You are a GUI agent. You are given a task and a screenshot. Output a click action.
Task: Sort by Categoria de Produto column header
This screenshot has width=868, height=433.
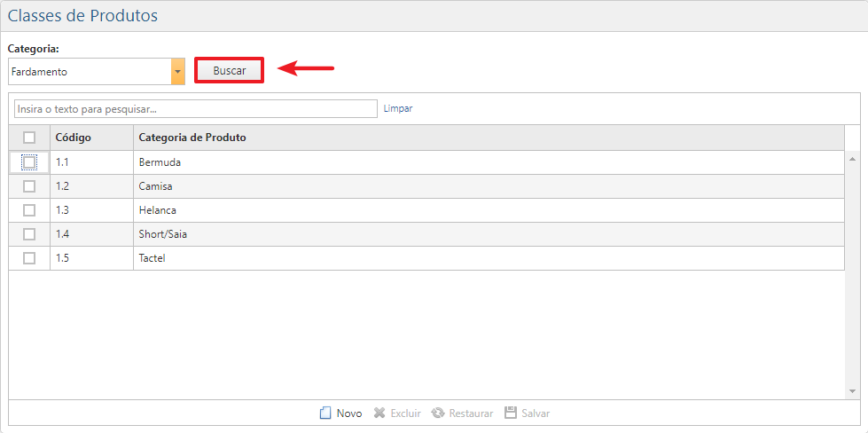click(x=489, y=138)
